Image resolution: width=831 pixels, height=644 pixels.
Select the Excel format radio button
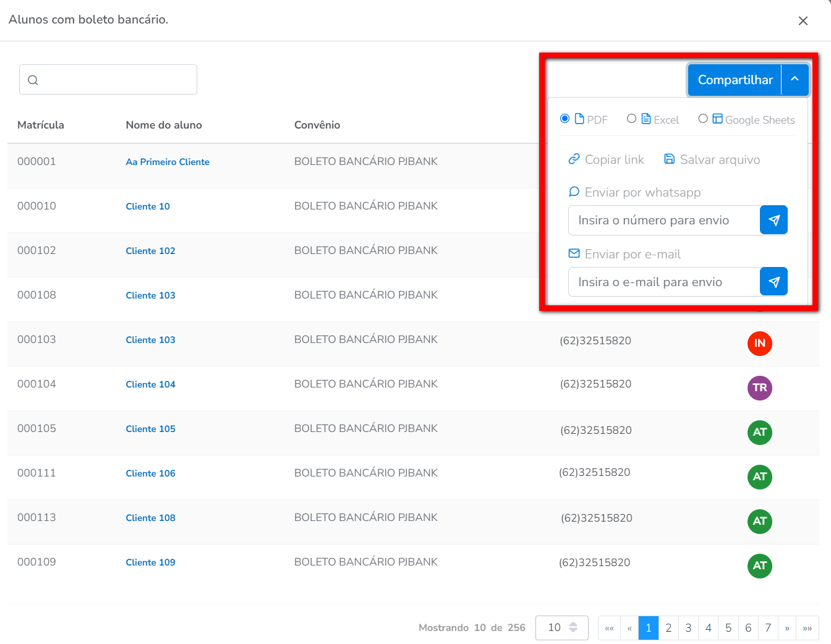(631, 119)
